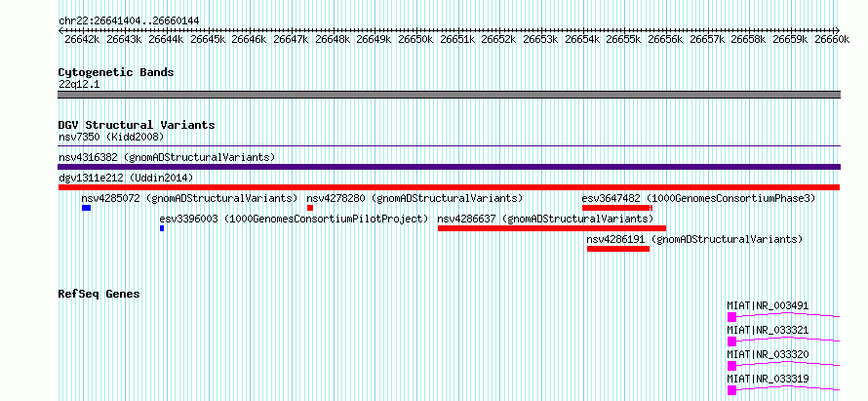
Task: Open esv3396003 PilotProject variant label
Action: coord(294,220)
